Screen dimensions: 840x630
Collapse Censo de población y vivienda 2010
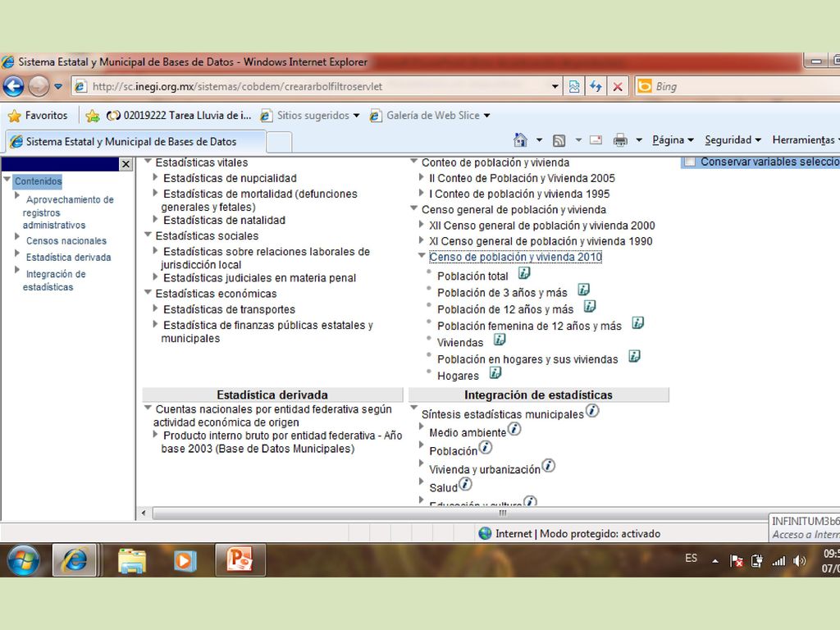click(x=422, y=255)
